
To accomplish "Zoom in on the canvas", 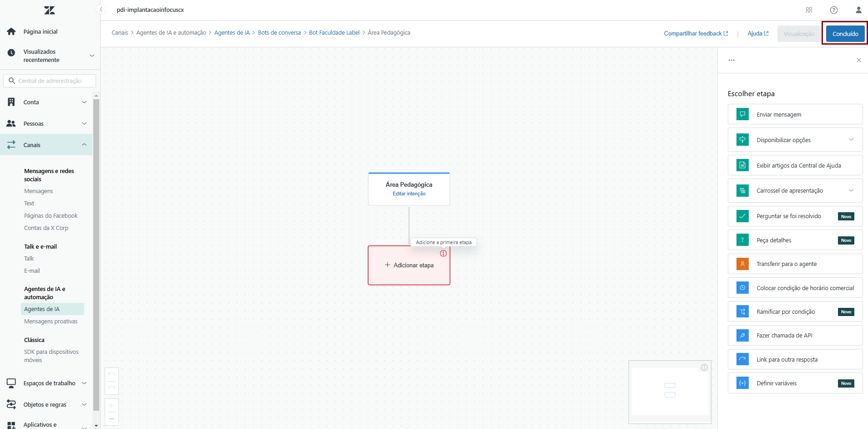I will click(x=112, y=406).
